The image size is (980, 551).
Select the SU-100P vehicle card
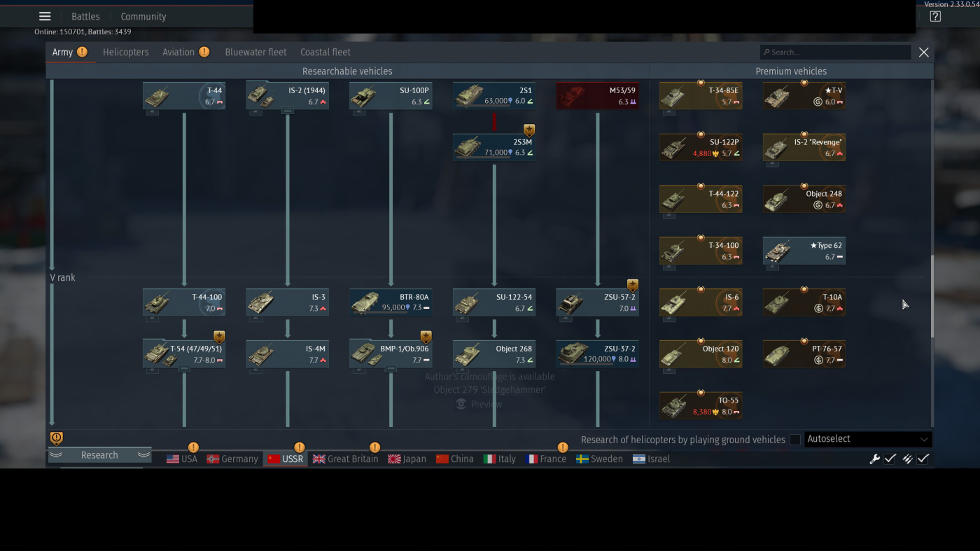tap(391, 96)
